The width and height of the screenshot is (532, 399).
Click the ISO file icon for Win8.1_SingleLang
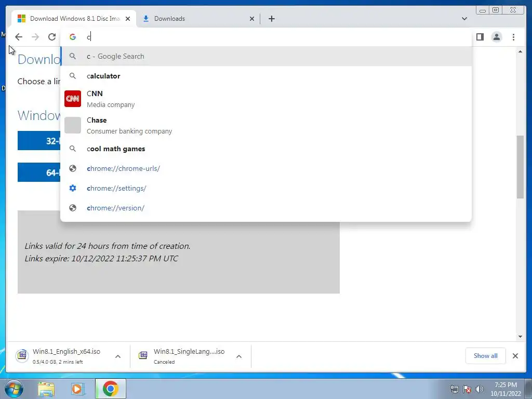click(x=143, y=355)
